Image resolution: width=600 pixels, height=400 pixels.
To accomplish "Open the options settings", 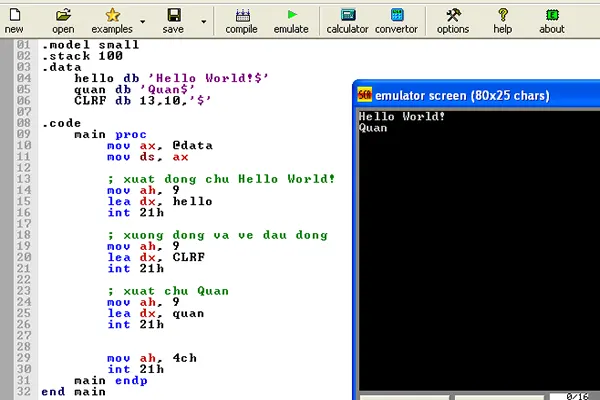I will 452,19.
